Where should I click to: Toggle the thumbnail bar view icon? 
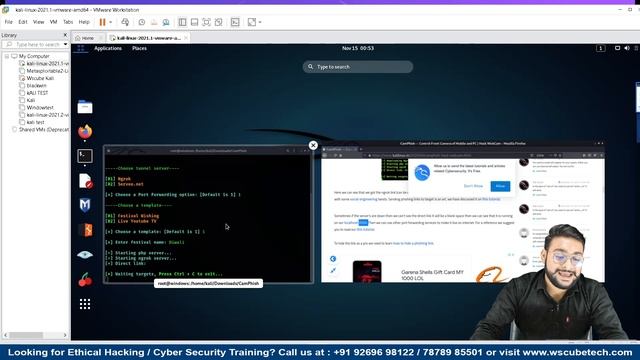[194, 22]
